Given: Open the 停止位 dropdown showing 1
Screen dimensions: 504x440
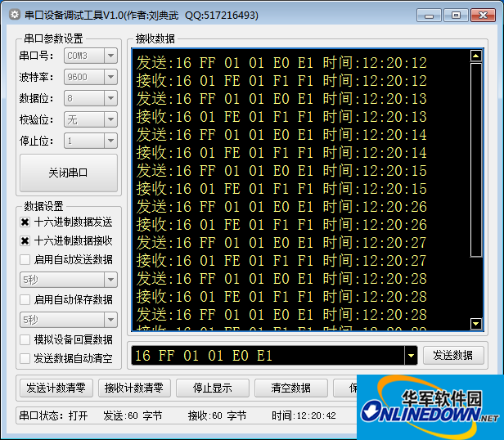Looking at the screenshot, I should pos(91,141).
